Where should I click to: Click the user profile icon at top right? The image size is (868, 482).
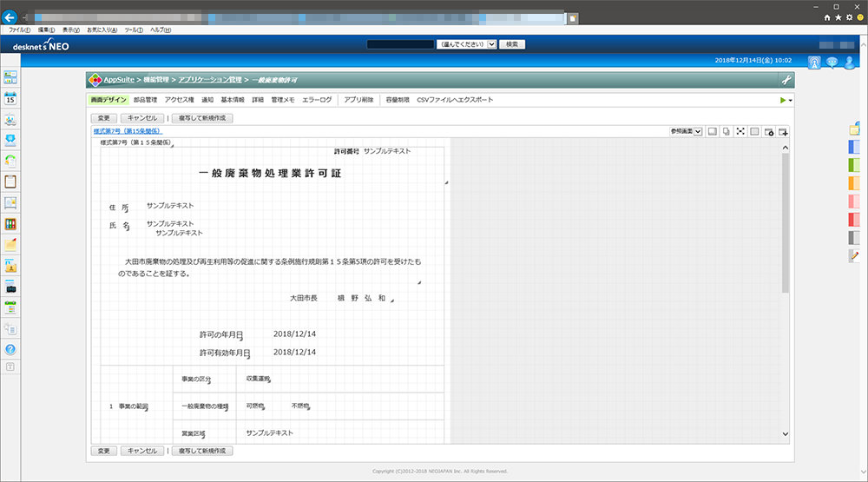(850, 61)
